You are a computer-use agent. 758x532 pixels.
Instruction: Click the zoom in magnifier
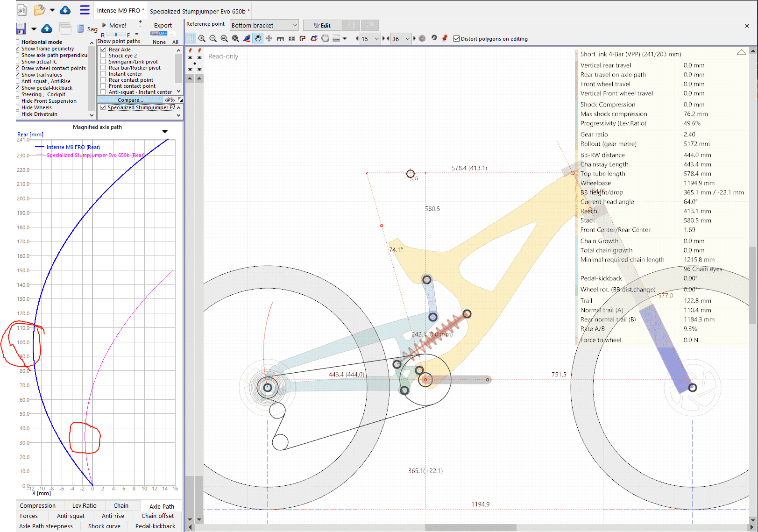202,38
